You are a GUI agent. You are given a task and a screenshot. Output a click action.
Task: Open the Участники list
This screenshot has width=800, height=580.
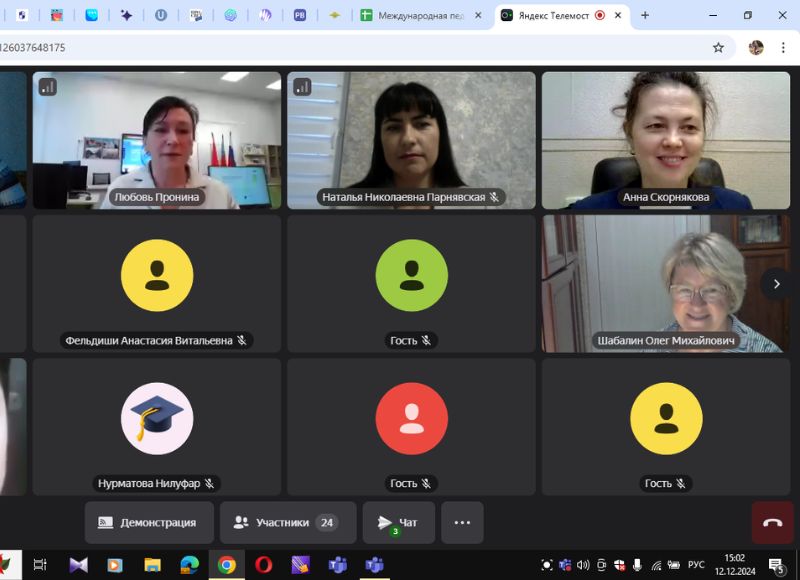click(287, 523)
